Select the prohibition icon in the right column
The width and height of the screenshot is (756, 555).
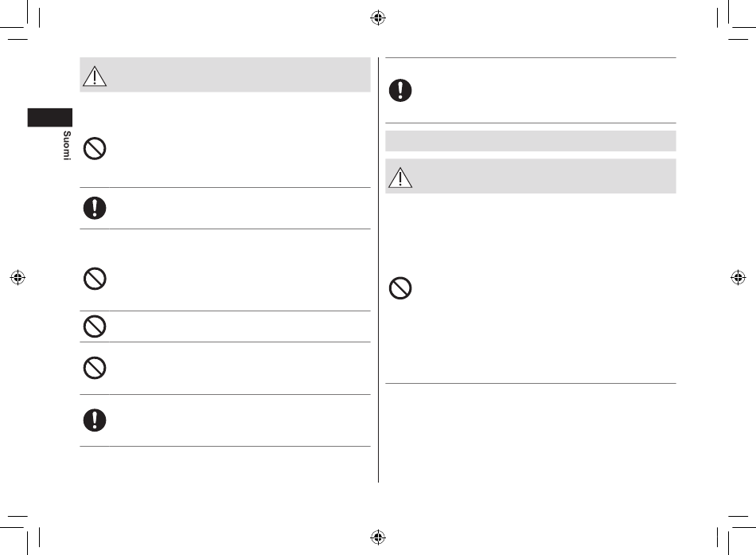(400, 288)
